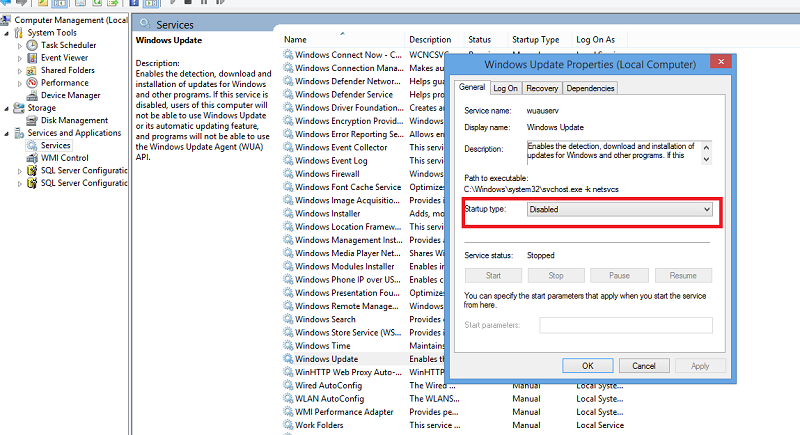Viewport: 800px width, 435px height.
Task: Select the Event Viewer icon in tree
Action: point(32,58)
